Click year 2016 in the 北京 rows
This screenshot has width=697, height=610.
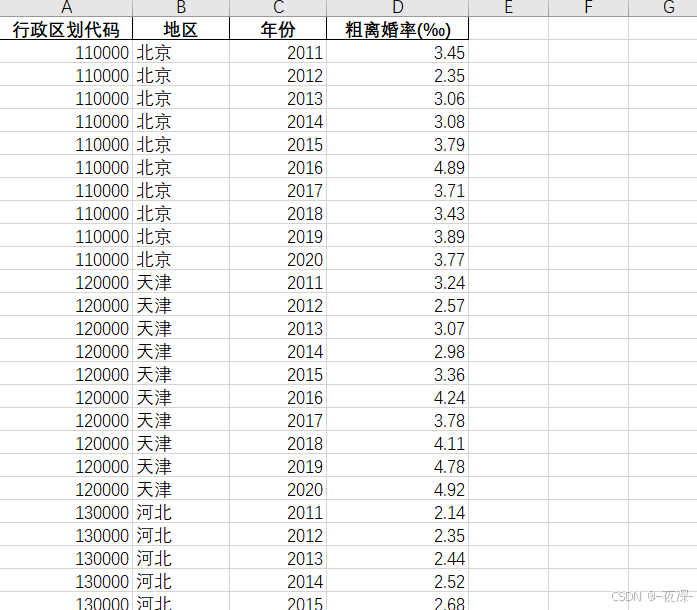click(x=278, y=168)
